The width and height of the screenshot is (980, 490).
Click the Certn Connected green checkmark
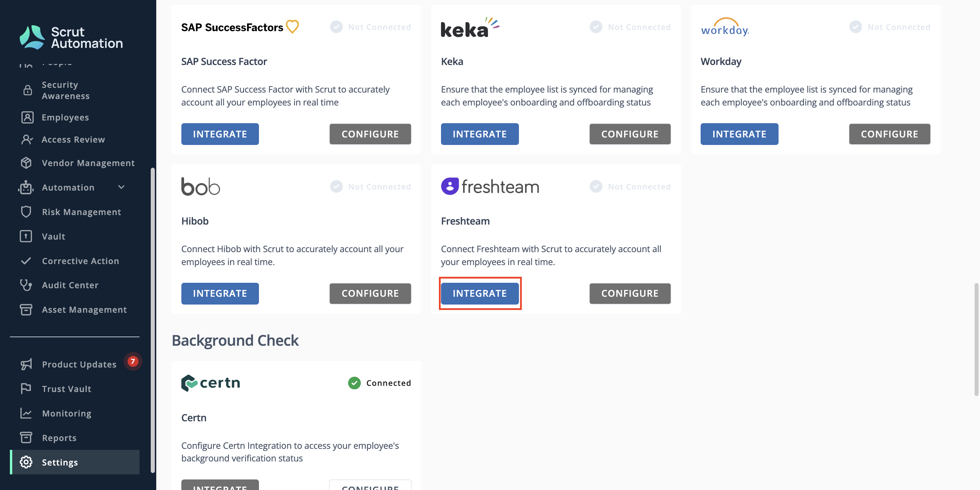click(x=354, y=383)
